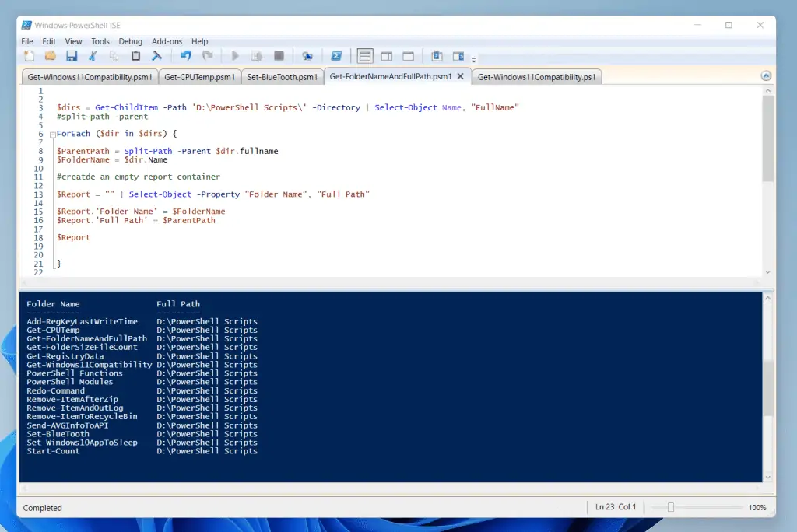Click the PowerShell Modules output row

[142, 382]
